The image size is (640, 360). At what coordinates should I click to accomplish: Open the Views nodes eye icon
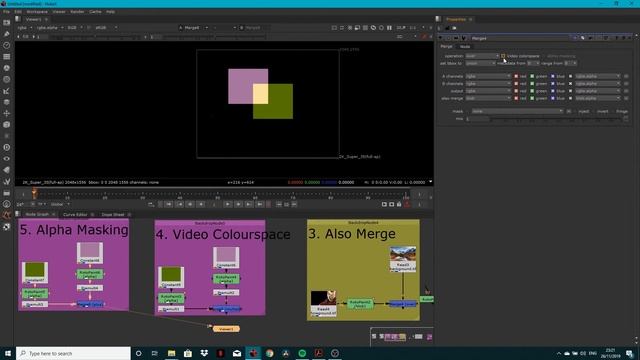pos(7,159)
